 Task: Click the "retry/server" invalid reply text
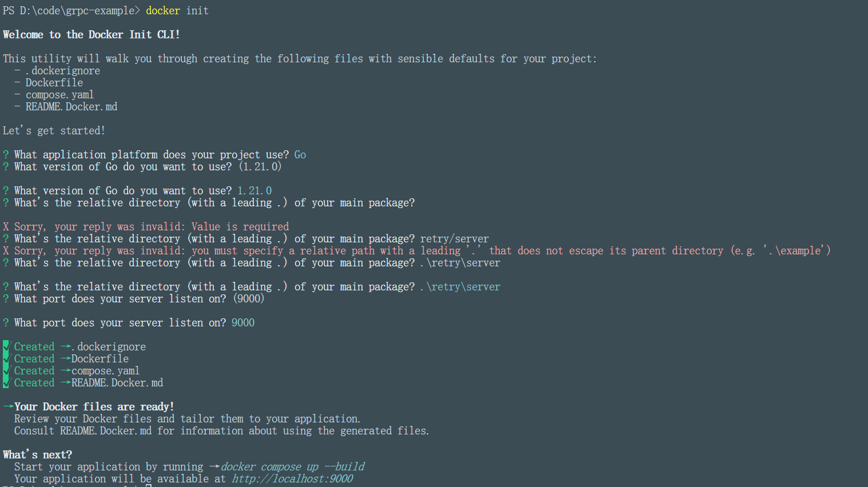pyautogui.click(x=455, y=239)
